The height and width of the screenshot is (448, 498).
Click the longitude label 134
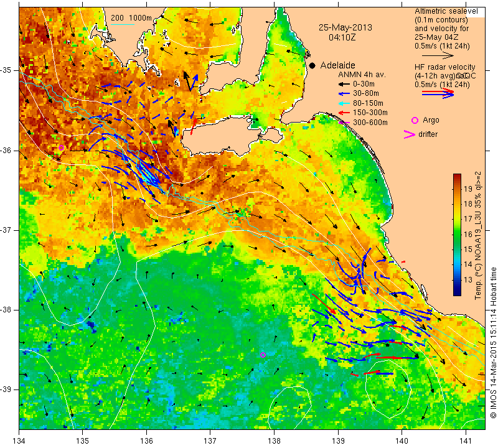[x=19, y=441]
